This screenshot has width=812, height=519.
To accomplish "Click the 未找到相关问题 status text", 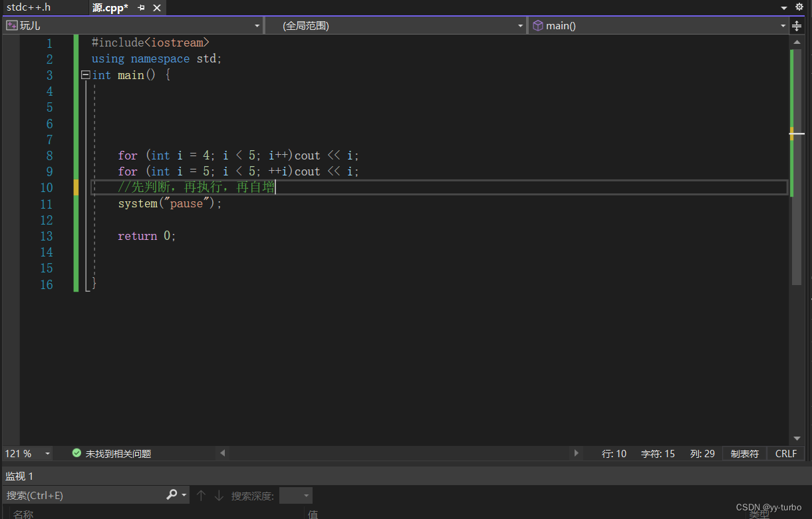I will pyautogui.click(x=118, y=454).
